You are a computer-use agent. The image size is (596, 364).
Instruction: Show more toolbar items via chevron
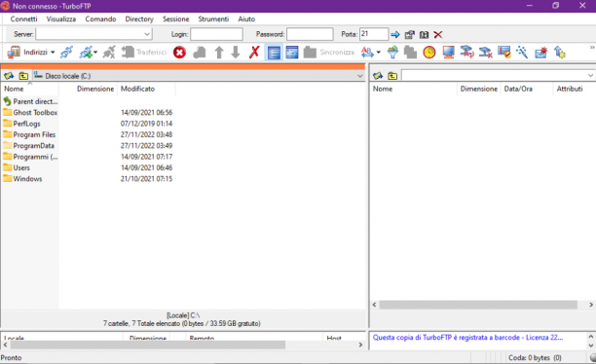[592, 48]
